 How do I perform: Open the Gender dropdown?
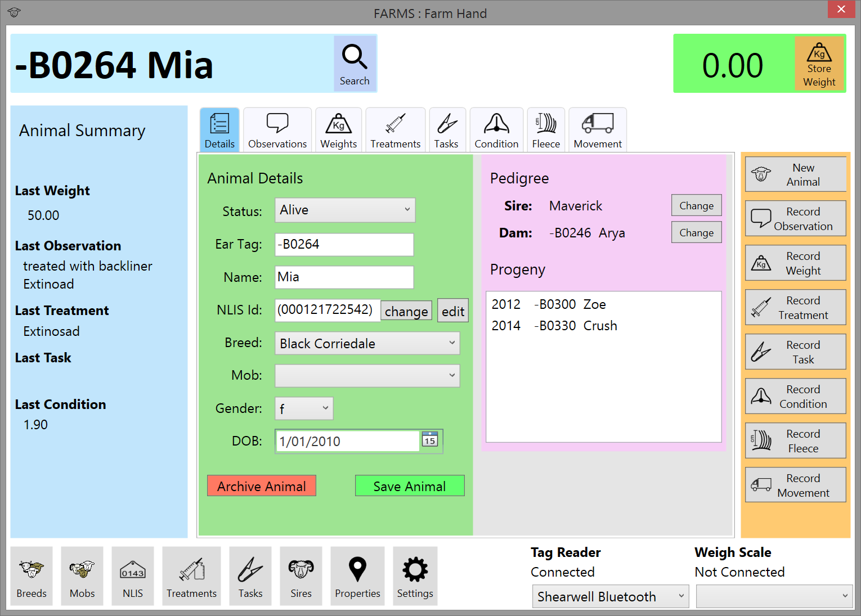304,408
